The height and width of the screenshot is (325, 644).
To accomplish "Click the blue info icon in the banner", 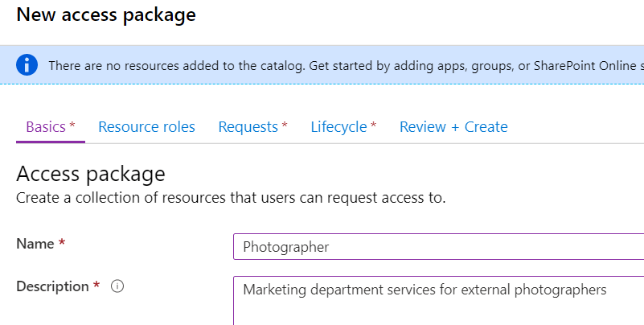I will click(27, 65).
